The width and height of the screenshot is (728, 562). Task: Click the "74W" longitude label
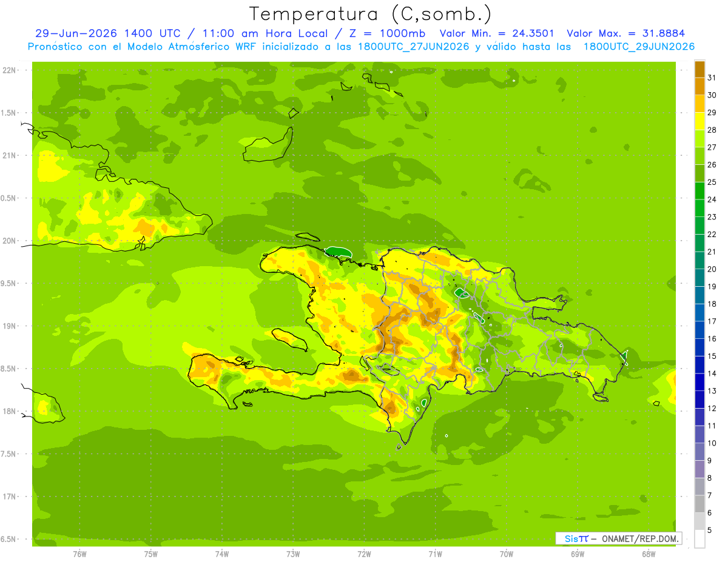222,554
